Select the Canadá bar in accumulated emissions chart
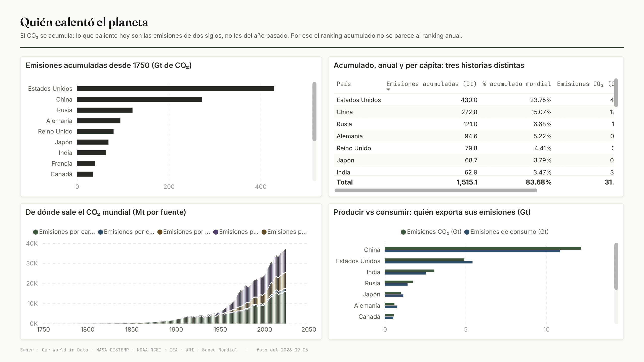This screenshot has height=362, width=644. coord(85,174)
